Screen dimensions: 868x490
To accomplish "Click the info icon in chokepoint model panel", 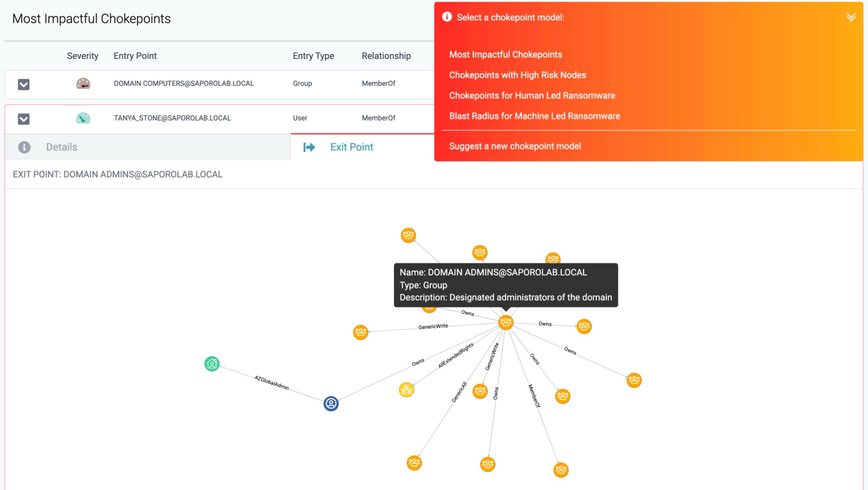I will click(447, 17).
